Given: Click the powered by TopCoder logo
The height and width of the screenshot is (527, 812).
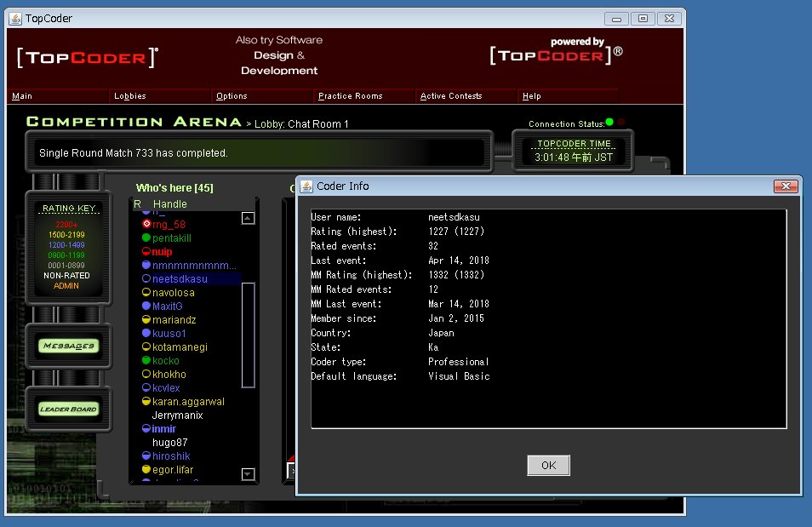Looking at the screenshot, I should [x=556, y=51].
